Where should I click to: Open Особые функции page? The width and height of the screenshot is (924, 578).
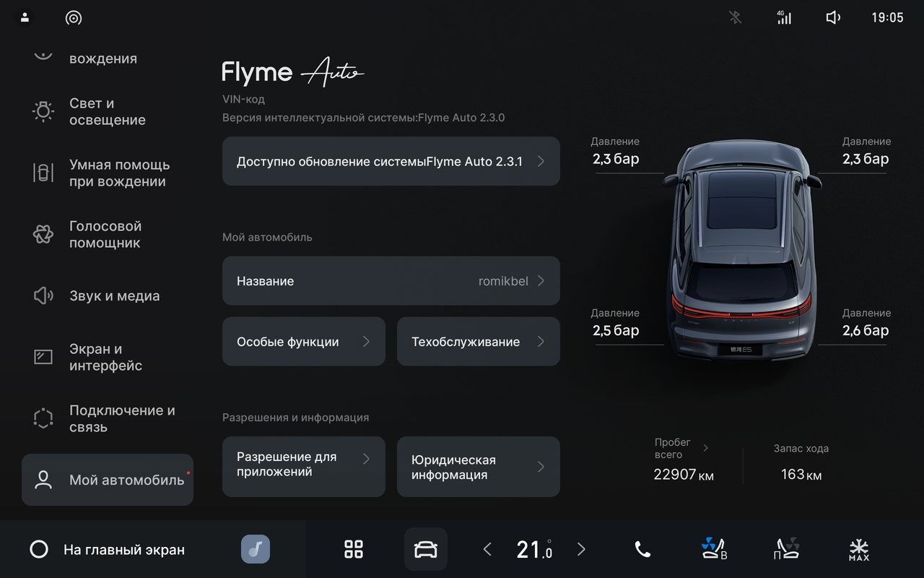point(304,341)
